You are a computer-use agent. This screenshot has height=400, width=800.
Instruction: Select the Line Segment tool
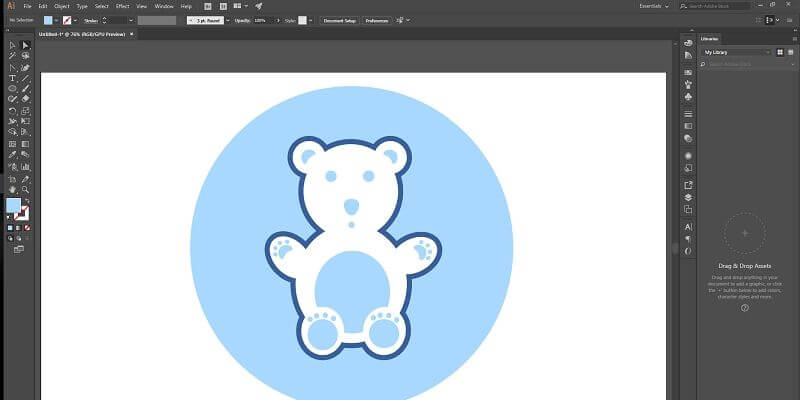[x=25, y=78]
